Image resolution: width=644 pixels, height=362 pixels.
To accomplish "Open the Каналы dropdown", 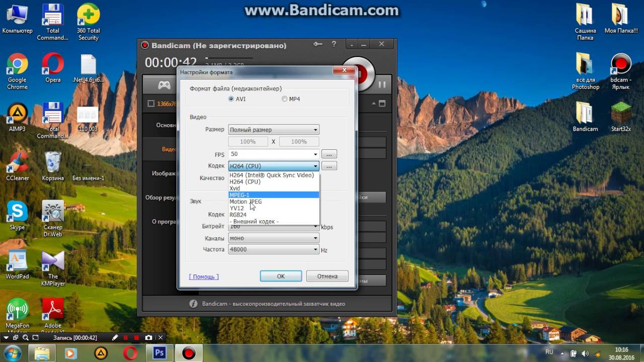I will coord(274,238).
